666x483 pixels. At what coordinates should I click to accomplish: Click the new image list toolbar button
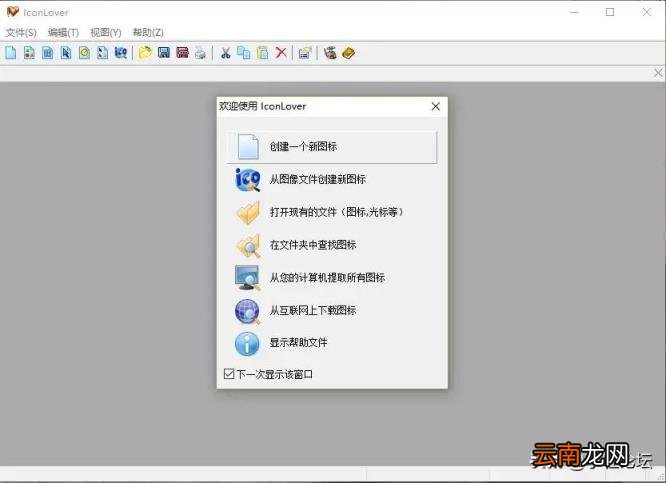[x=48, y=53]
